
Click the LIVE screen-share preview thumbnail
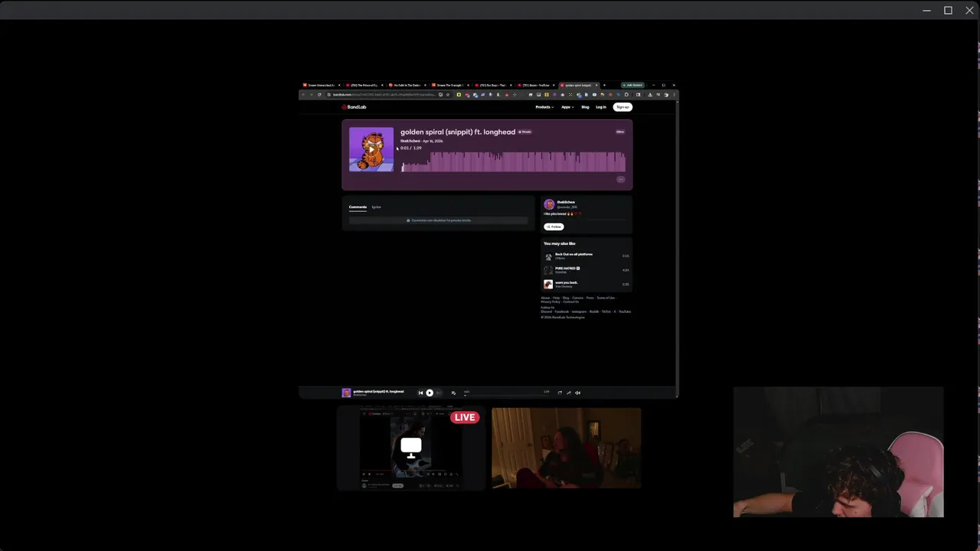pos(411,448)
